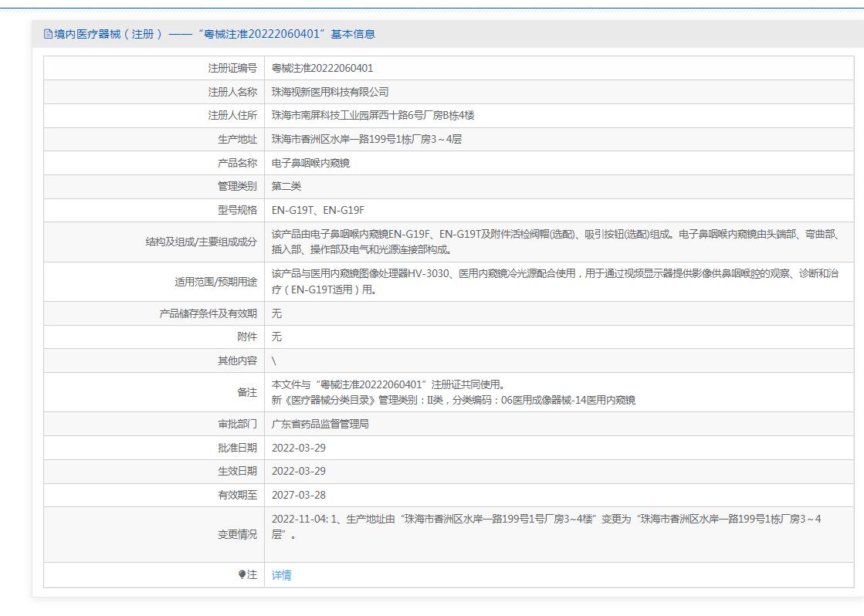Screen dimensions: 864x616
Task: Open the 详情 link
Action: click(x=282, y=575)
